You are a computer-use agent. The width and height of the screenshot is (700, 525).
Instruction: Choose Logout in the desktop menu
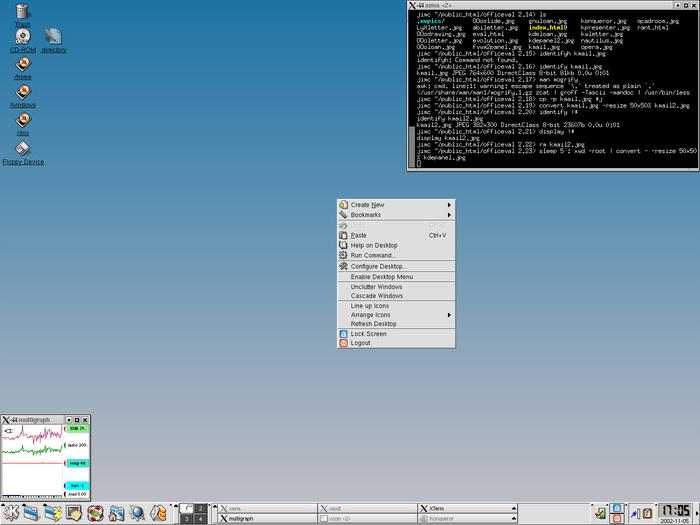click(x=360, y=343)
